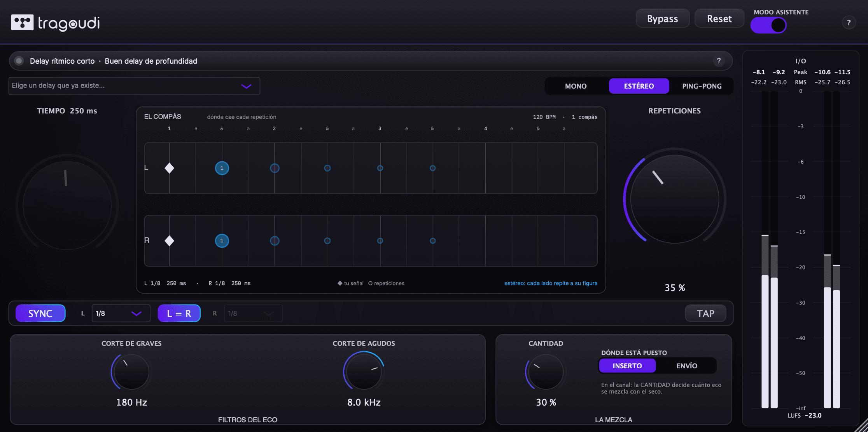Open the R note value 1/8 dropdown
Image resolution: width=868 pixels, height=432 pixels.
[253, 314]
